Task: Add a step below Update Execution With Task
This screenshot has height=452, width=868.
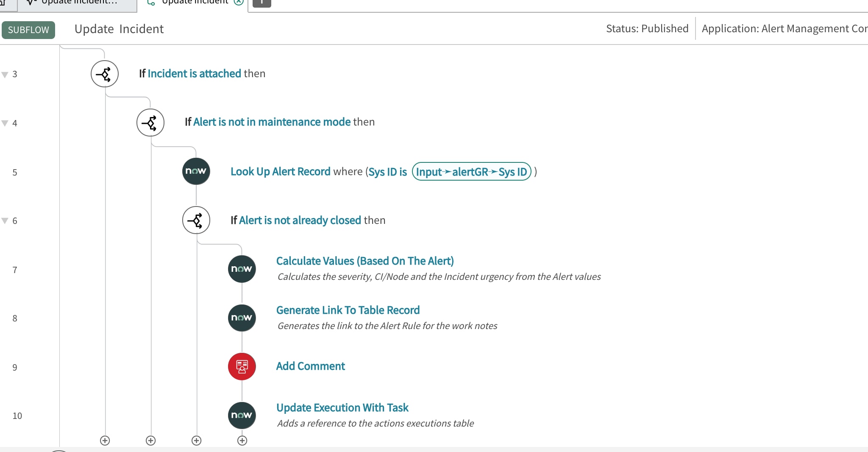Action: (242, 441)
